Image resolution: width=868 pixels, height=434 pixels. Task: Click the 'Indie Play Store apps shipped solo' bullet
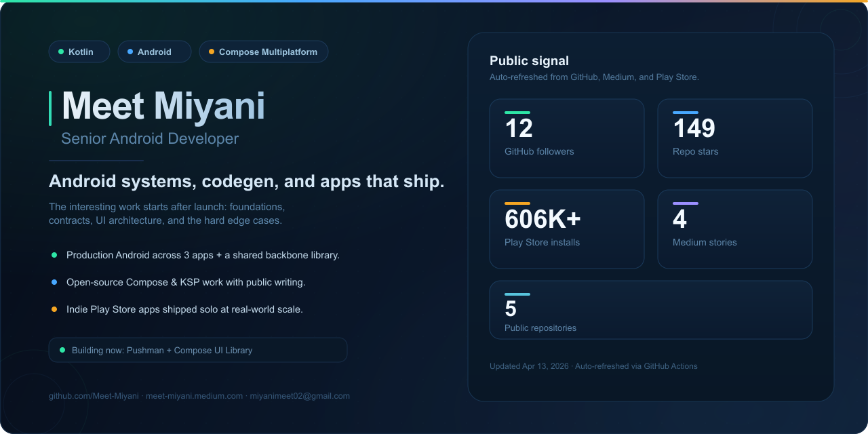tap(178, 309)
